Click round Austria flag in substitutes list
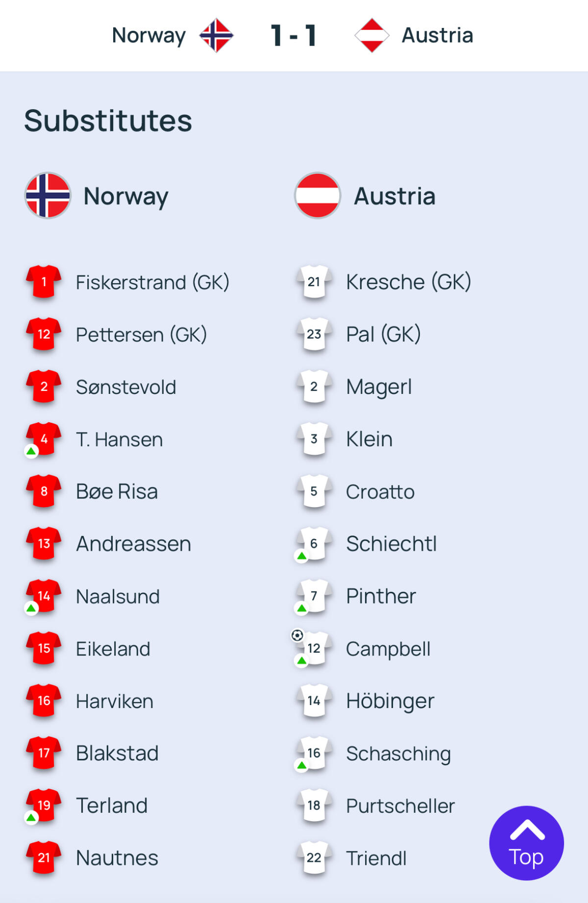Viewport: 588px width, 903px height. 318,195
